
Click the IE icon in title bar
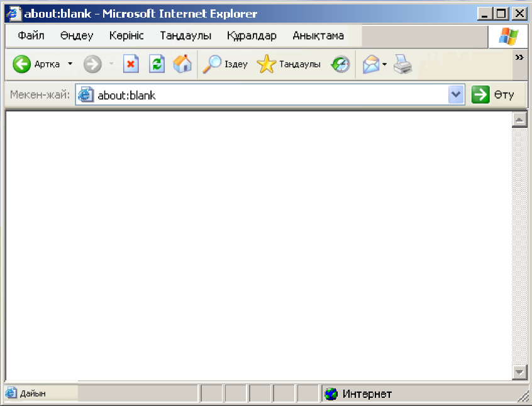click(x=13, y=14)
